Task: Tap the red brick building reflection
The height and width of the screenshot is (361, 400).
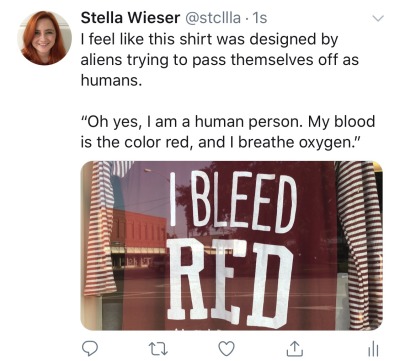Action: click(139, 228)
